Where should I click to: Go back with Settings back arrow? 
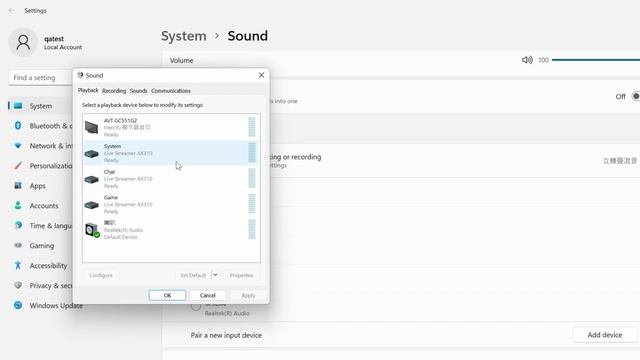[11, 11]
